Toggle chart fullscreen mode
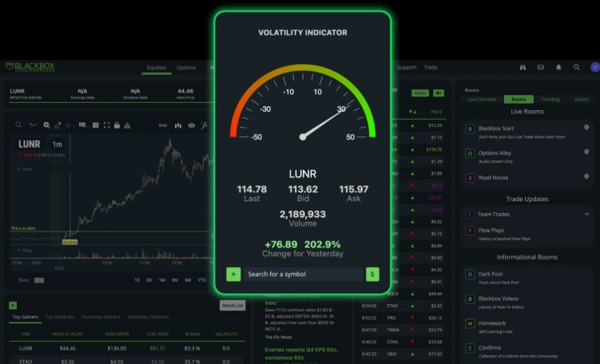The image size is (600, 364). click(107, 125)
